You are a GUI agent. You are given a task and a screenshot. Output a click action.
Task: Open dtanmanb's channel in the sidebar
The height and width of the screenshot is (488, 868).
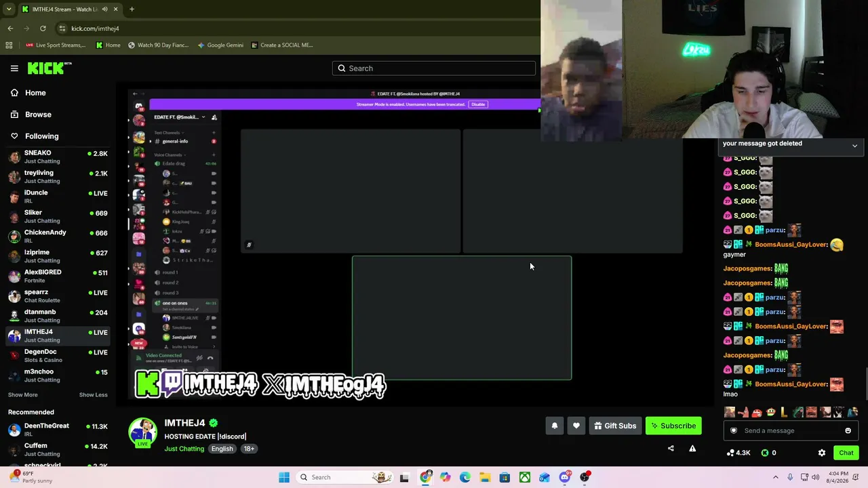point(58,316)
